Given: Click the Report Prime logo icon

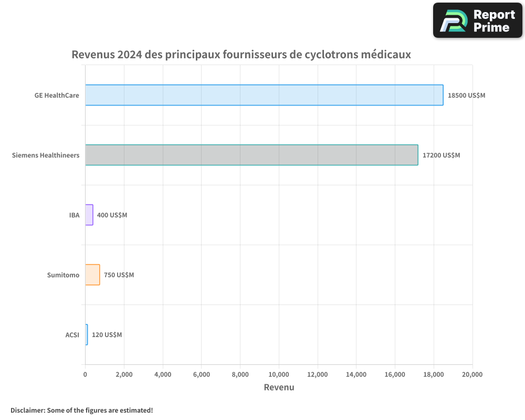Looking at the screenshot, I should (x=453, y=20).
